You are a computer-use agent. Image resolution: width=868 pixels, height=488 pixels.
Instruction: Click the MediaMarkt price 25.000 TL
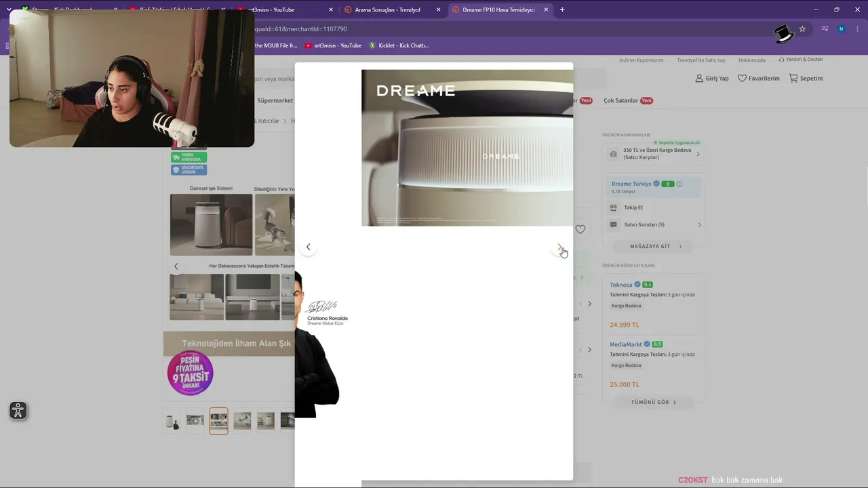click(x=625, y=384)
